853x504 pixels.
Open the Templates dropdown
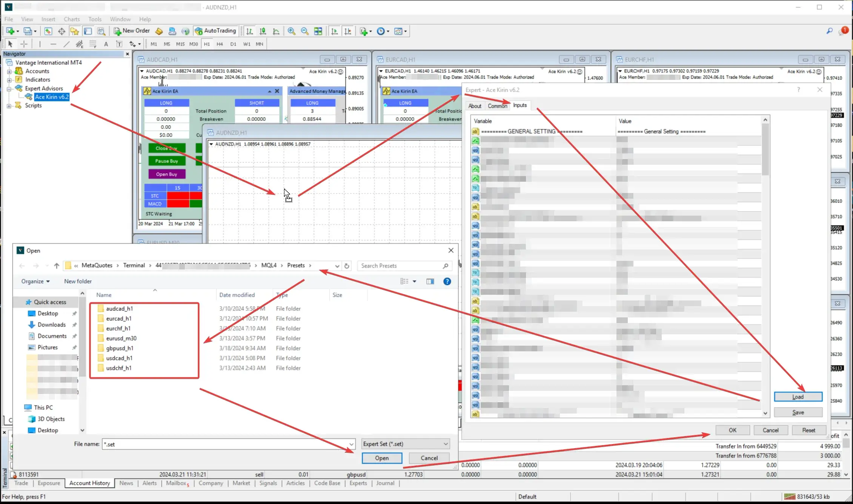(400, 31)
